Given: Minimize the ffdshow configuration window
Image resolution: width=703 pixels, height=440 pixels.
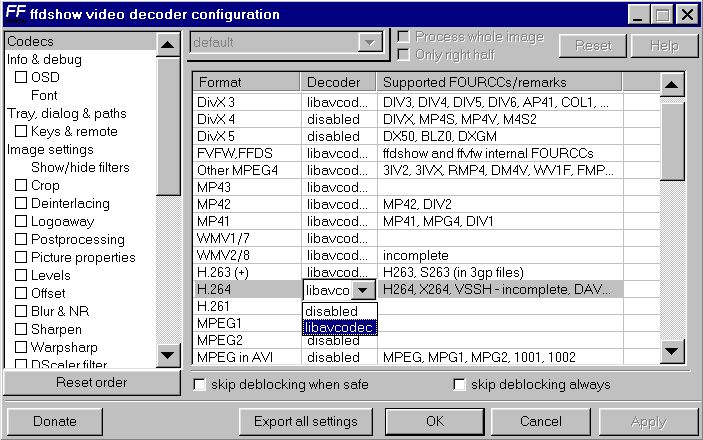Looking at the screenshot, I should [638, 14].
